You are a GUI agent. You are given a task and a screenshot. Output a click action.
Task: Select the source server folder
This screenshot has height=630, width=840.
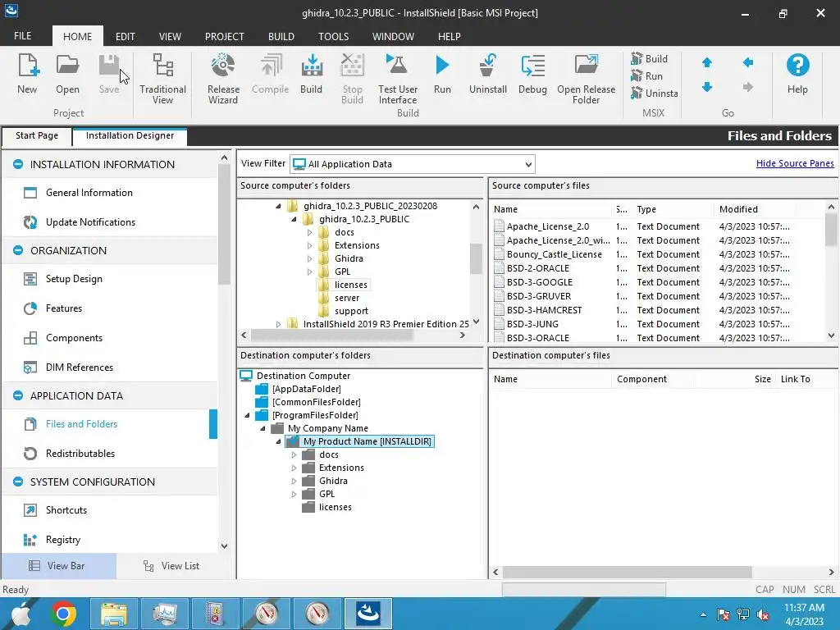[x=347, y=298]
